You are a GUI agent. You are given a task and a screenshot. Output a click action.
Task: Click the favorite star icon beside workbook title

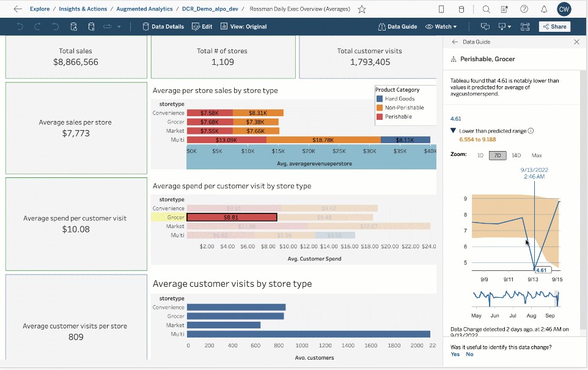pyautogui.click(x=362, y=9)
